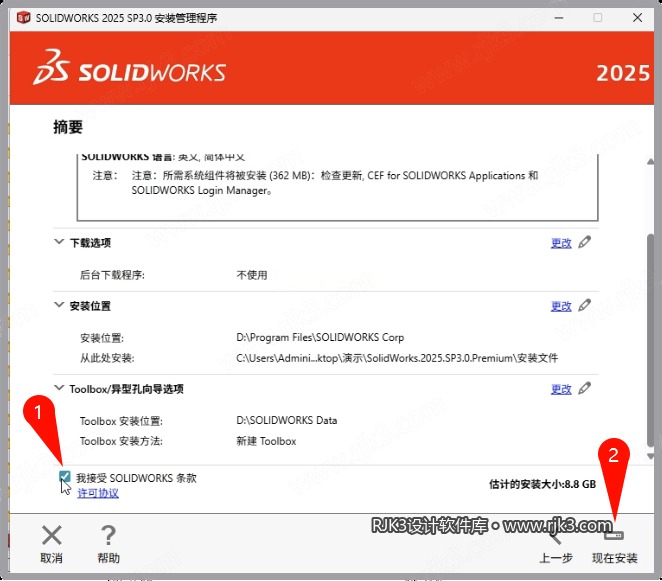Viewport: 662px width, 581px height.
Task: Click the Cancel X icon
Action: pos(52,535)
